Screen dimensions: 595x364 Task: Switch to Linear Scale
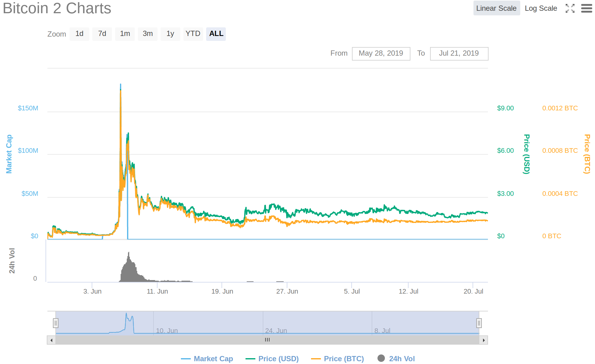(497, 8)
